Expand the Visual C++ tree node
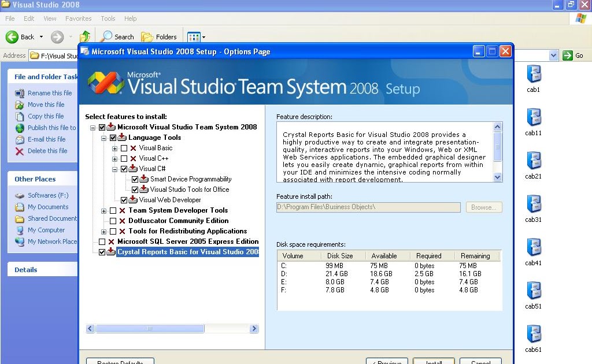Viewport: 592px width, 364px height. click(114, 158)
